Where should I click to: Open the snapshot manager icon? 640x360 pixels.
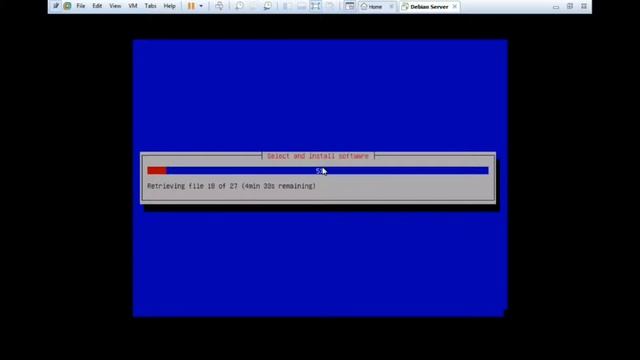(268, 6)
